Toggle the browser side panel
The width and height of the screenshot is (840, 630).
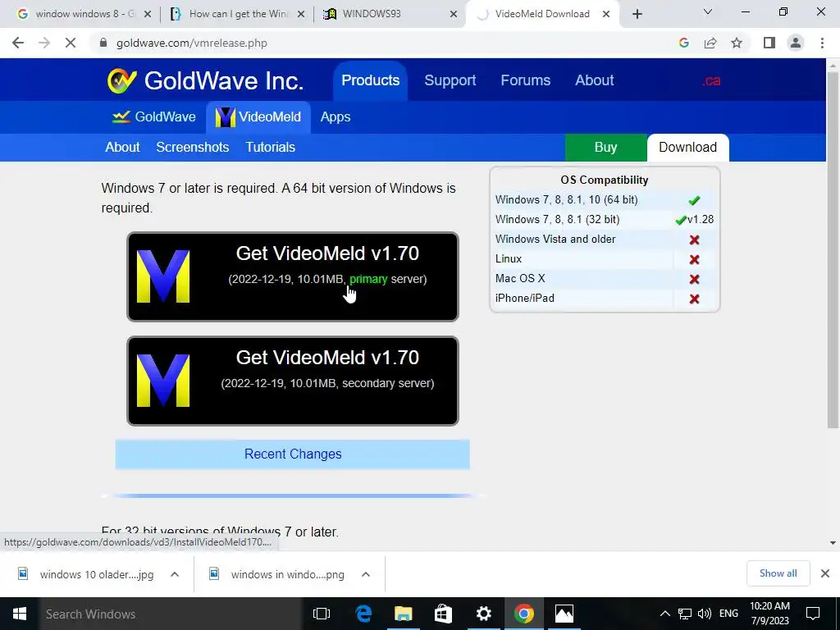tap(769, 43)
